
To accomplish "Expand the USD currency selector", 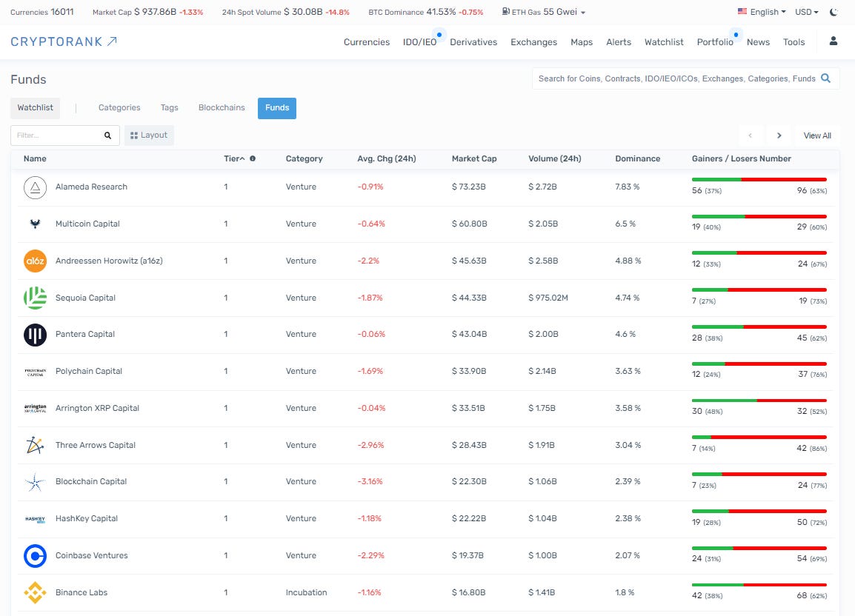I will pyautogui.click(x=805, y=12).
